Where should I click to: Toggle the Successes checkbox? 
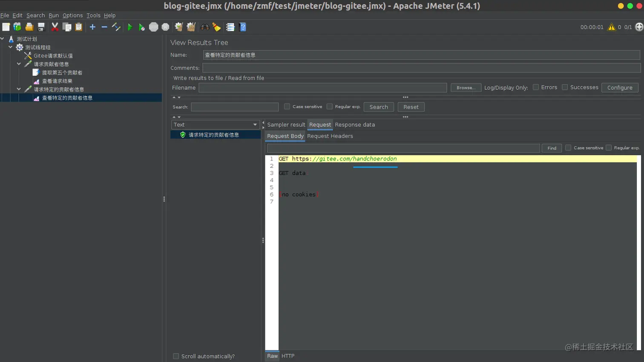pos(565,87)
